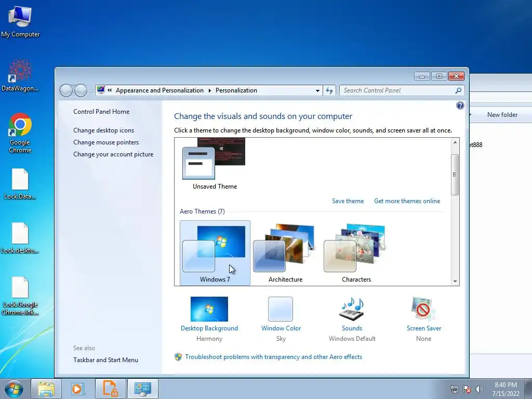Open Screen Saver settings icon

tap(423, 309)
